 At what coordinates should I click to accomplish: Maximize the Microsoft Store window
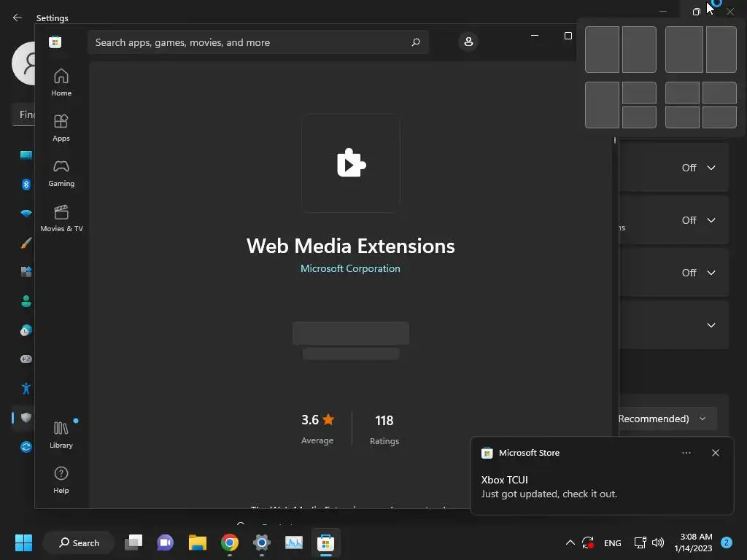point(568,36)
